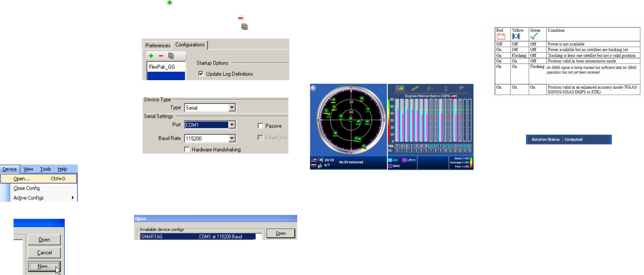
Task: Choose Close Config from the Device menu
Action: click(x=27, y=188)
